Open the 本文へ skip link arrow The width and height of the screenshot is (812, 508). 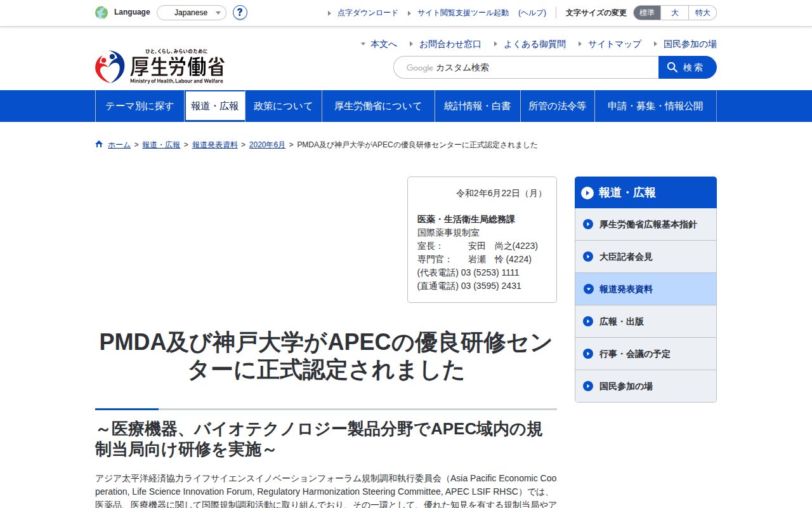tap(363, 44)
